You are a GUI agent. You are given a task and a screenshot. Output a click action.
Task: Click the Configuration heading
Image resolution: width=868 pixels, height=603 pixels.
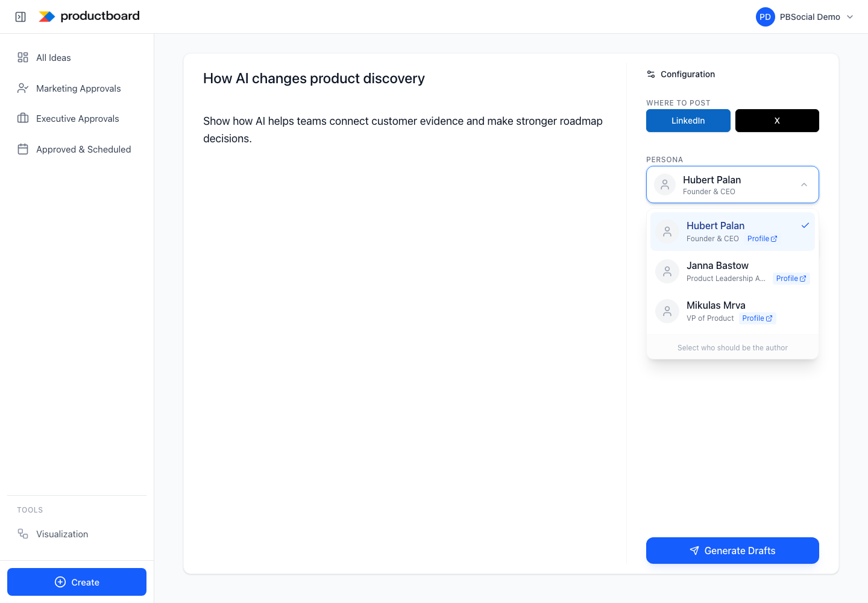pos(688,74)
